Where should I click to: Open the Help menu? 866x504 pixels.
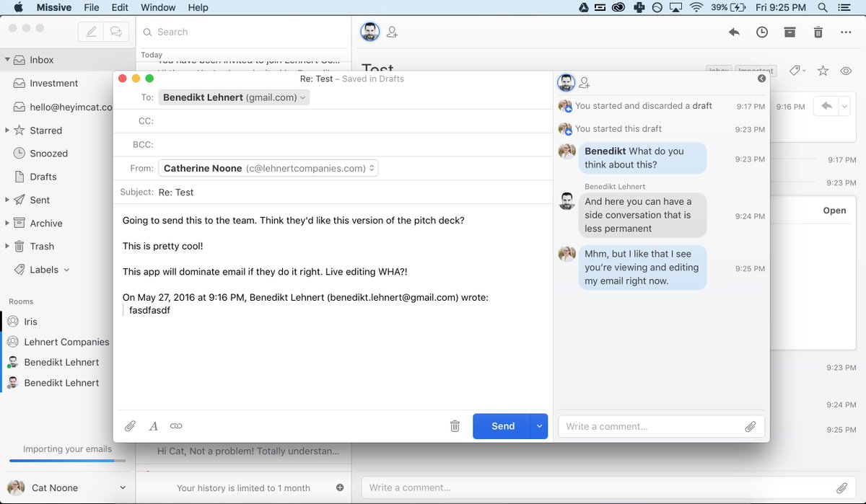198,7
